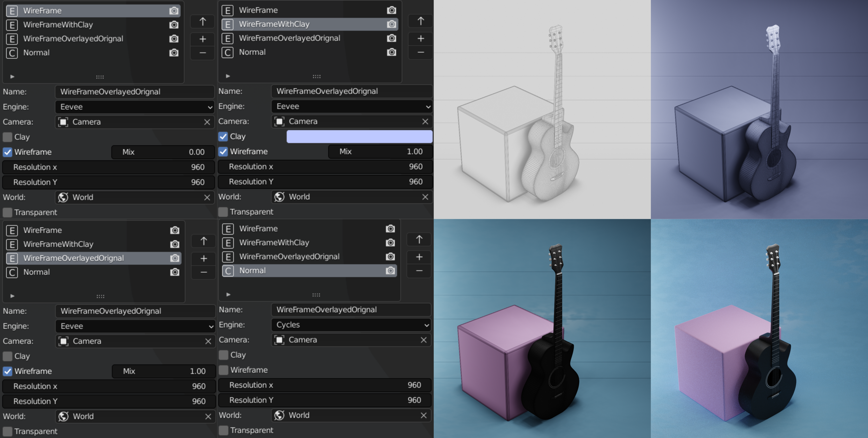This screenshot has height=438, width=868.
Task: Click the plus add button in top-right panel
Action: [x=420, y=38]
